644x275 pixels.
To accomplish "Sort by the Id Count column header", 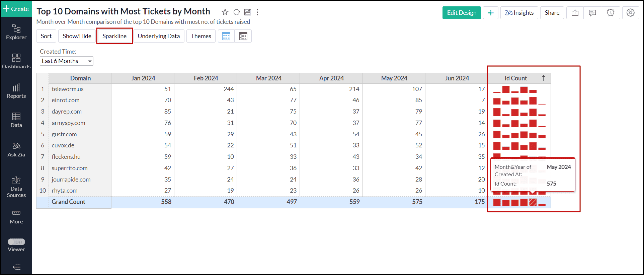I will click(x=516, y=78).
